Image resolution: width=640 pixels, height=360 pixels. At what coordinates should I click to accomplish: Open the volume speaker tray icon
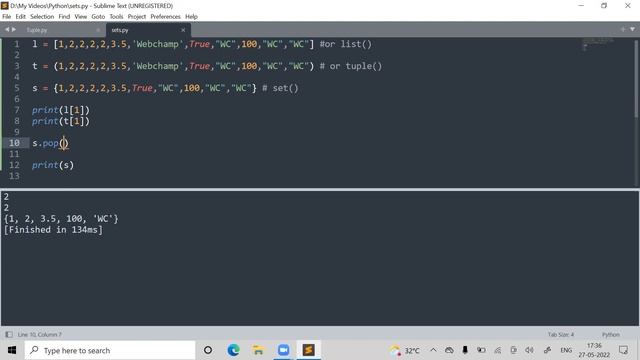pos(529,350)
